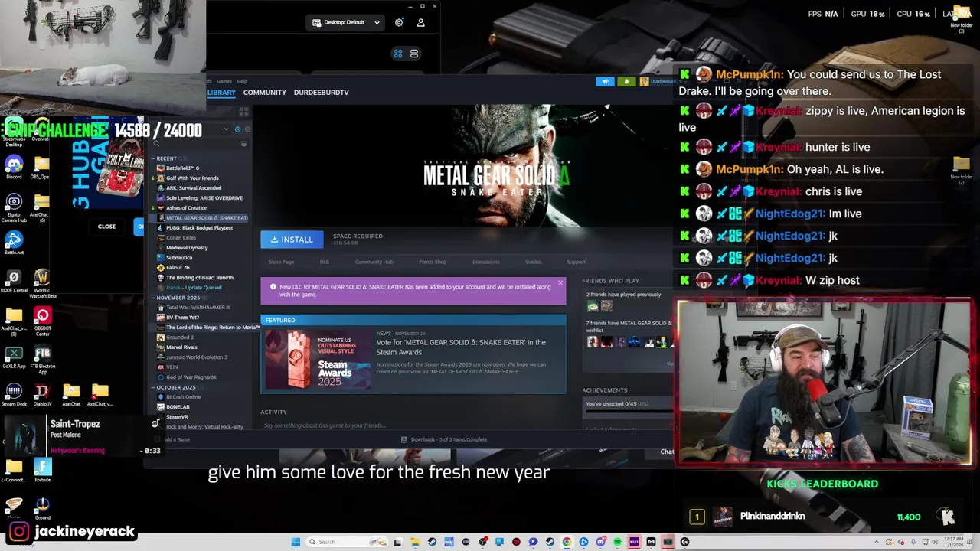Viewport: 980px width, 551px height.
Task: Click the green notifications bell icon
Action: tap(626, 81)
